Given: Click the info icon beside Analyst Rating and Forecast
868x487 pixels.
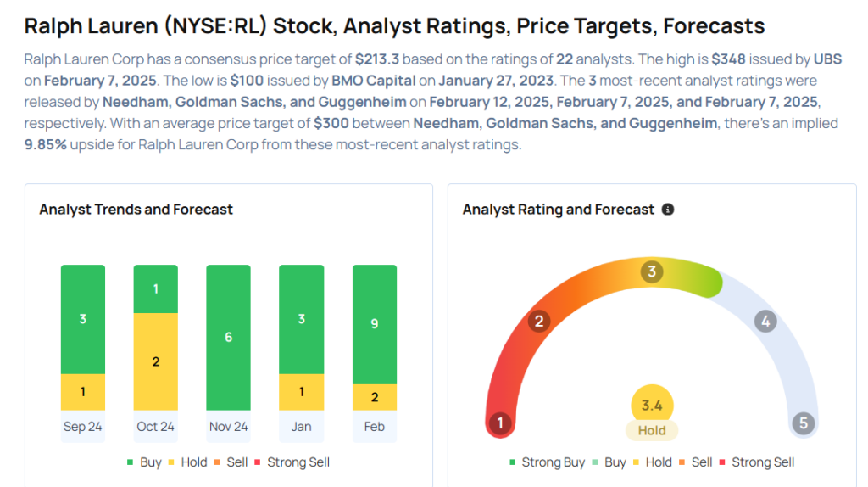Looking at the screenshot, I should point(668,209).
